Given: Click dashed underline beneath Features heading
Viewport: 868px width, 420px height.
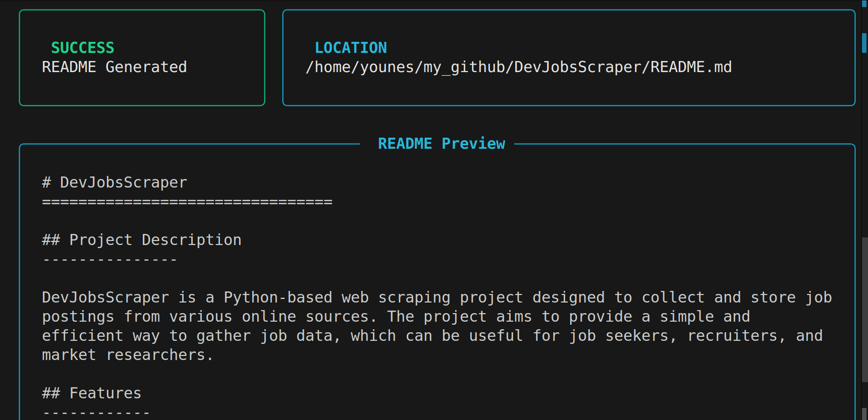Looking at the screenshot, I should (x=96, y=413).
